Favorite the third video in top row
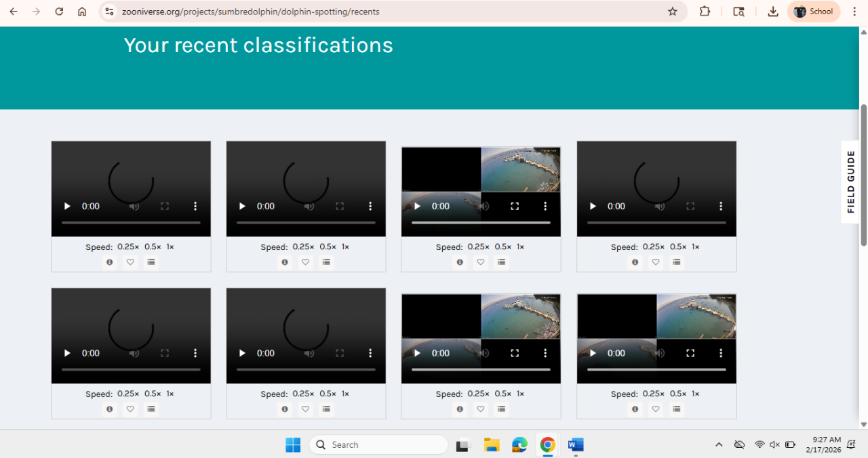The image size is (868, 458). click(x=481, y=262)
